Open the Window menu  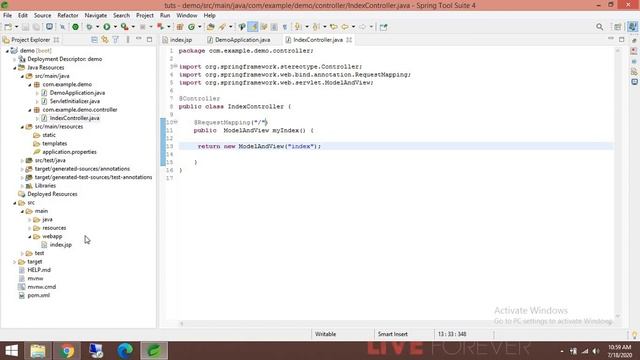click(187, 15)
